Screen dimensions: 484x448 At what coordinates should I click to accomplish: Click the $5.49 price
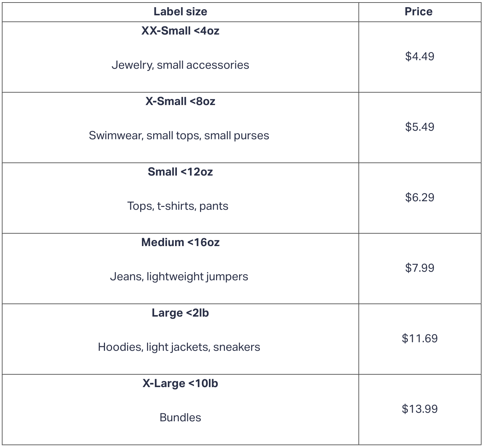pos(420,127)
